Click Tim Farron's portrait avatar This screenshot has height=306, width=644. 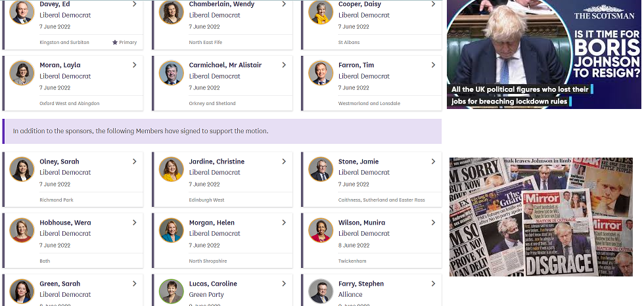pyautogui.click(x=321, y=73)
